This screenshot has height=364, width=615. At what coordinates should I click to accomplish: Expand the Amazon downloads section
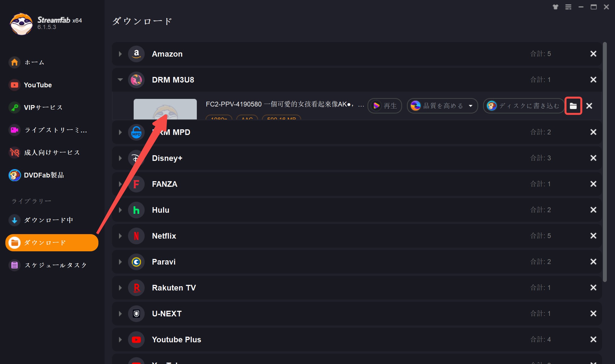coord(120,54)
